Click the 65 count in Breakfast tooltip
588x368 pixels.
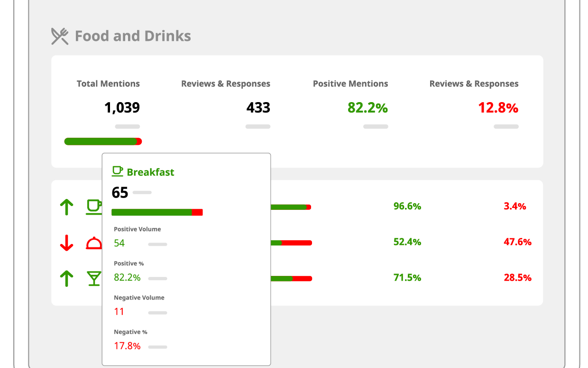tap(120, 192)
